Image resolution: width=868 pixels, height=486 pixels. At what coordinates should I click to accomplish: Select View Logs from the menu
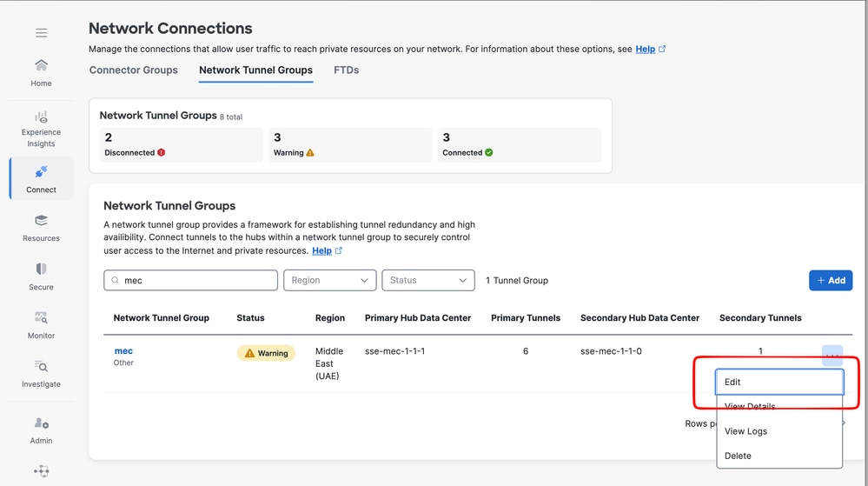click(x=745, y=431)
